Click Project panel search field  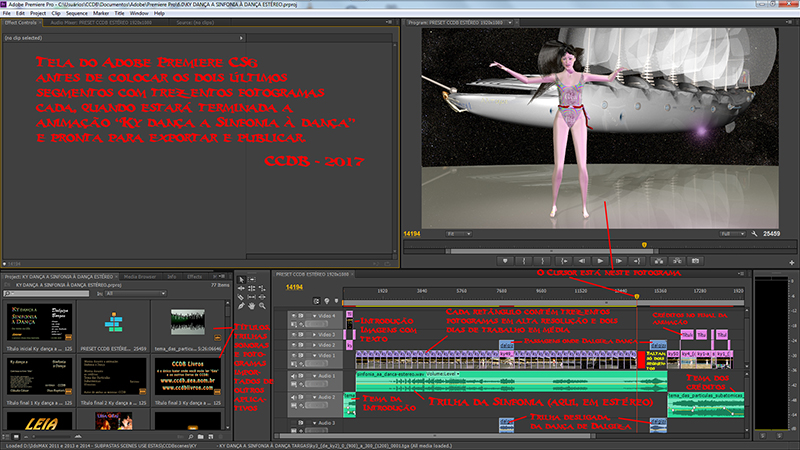pos(46,293)
